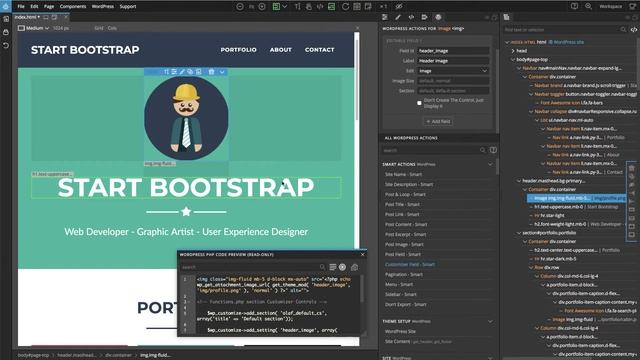Expand chevron in selected element toolbar
Viewport: 640px width, 360px height.
[222, 72]
